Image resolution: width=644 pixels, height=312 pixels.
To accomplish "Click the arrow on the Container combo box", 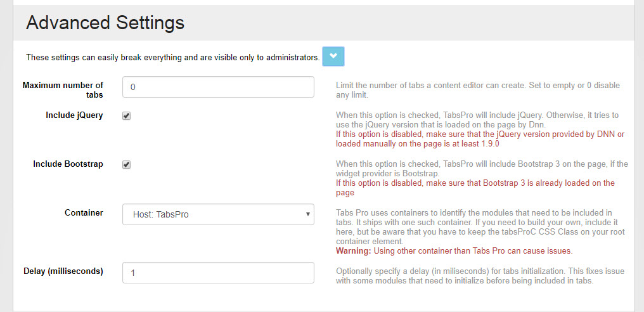I will click(307, 214).
